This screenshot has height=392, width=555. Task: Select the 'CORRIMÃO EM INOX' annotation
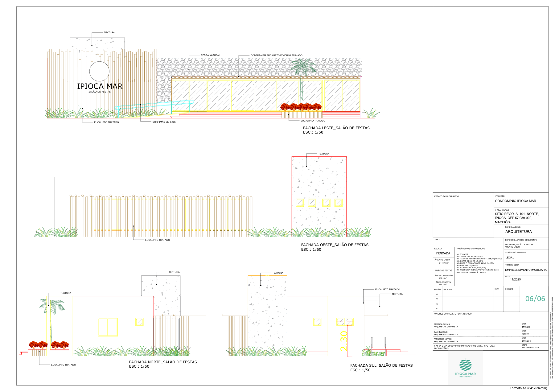164,122
